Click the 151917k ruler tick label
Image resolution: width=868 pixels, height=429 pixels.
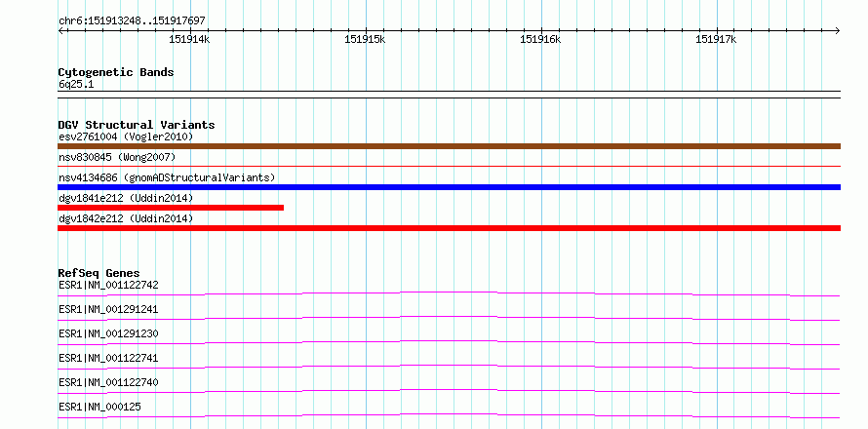click(716, 39)
